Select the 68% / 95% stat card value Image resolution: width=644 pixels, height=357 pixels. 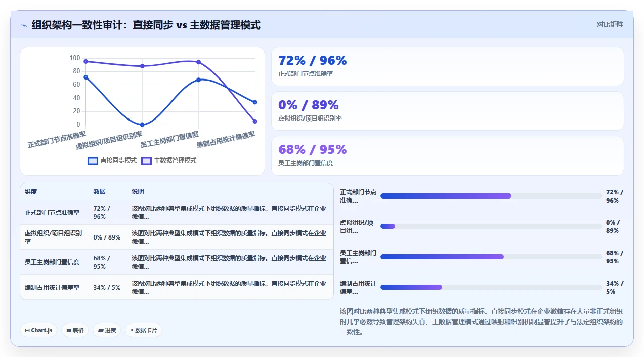tap(313, 149)
